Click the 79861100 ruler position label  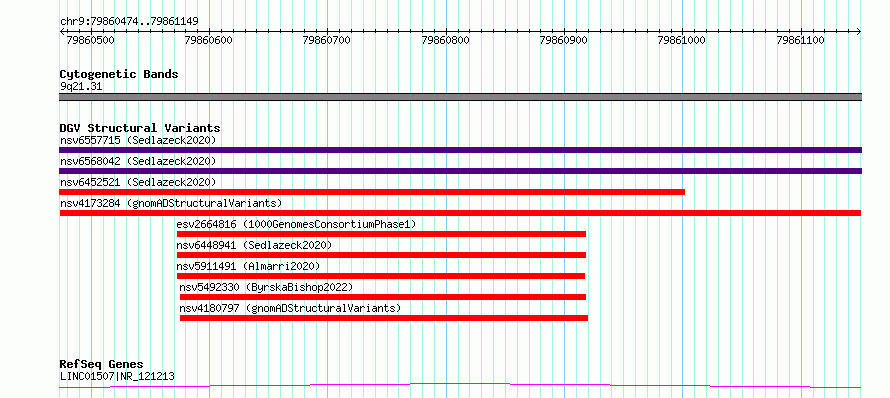point(800,40)
